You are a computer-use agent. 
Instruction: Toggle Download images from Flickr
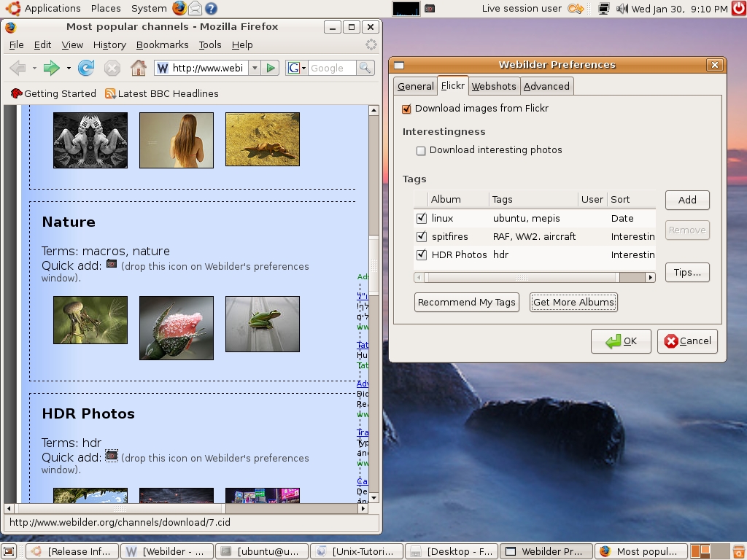point(406,109)
